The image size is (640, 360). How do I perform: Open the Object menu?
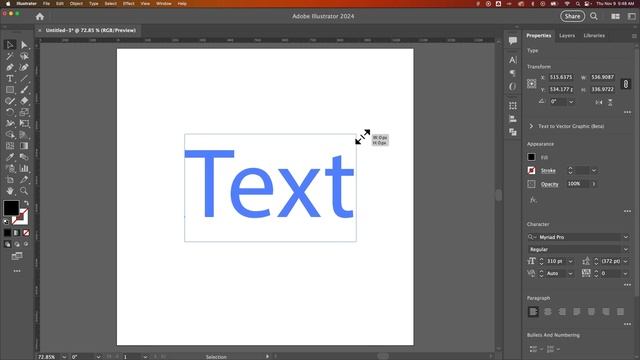(76, 4)
